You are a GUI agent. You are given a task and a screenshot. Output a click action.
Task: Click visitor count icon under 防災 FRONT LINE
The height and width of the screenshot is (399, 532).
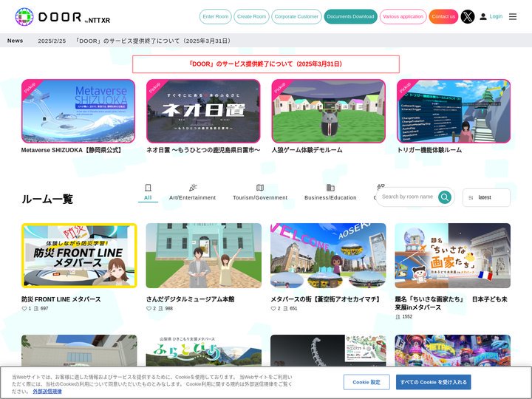[x=36, y=308]
